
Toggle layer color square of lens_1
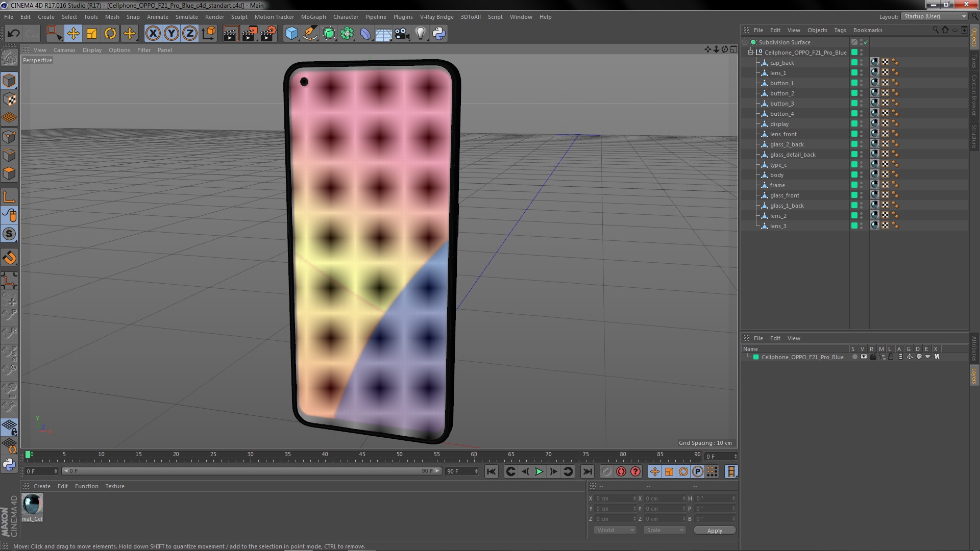tap(854, 72)
